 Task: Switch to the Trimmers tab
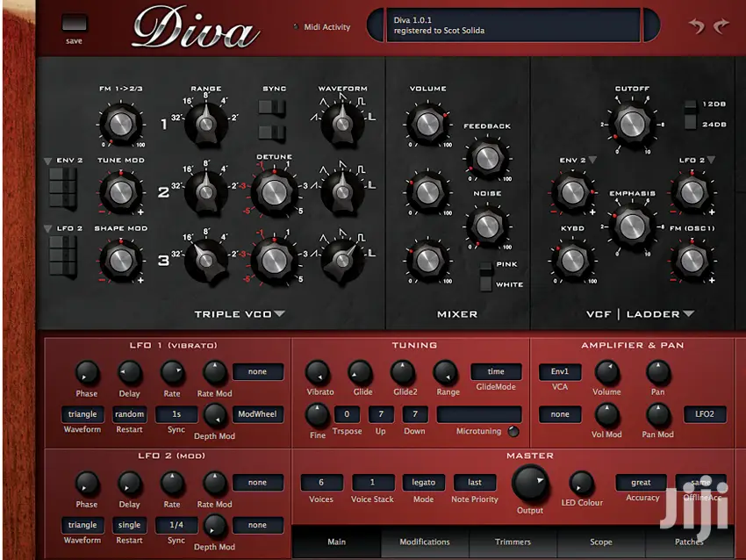tap(513, 542)
